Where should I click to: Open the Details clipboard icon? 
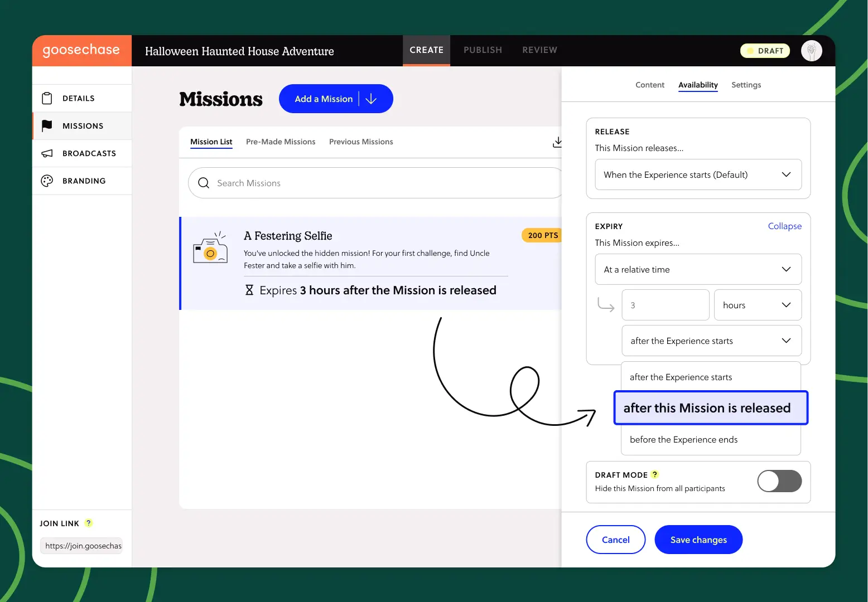point(47,98)
